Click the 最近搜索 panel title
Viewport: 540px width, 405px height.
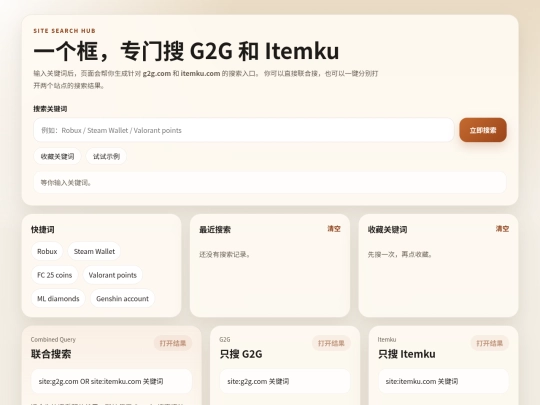coord(215,230)
